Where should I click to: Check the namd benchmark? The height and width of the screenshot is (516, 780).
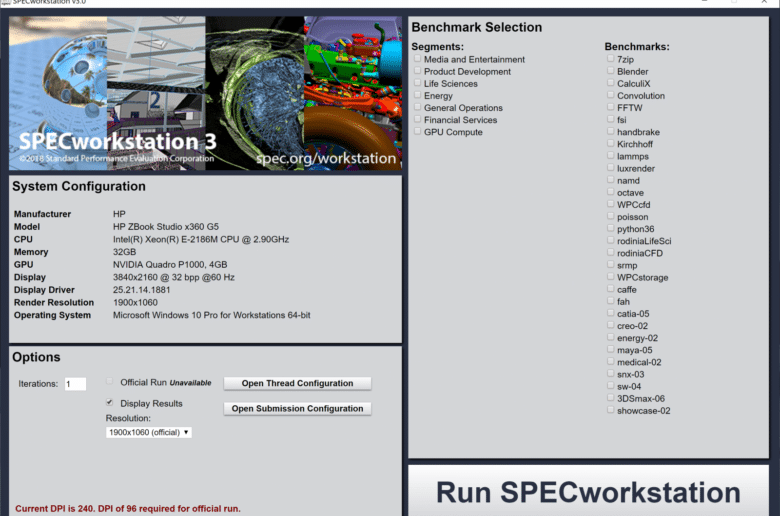pyautogui.click(x=610, y=180)
